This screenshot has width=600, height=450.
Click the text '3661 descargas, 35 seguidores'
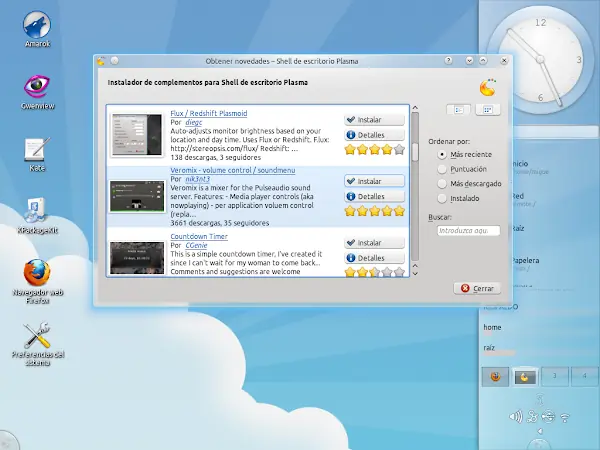click(x=220, y=223)
